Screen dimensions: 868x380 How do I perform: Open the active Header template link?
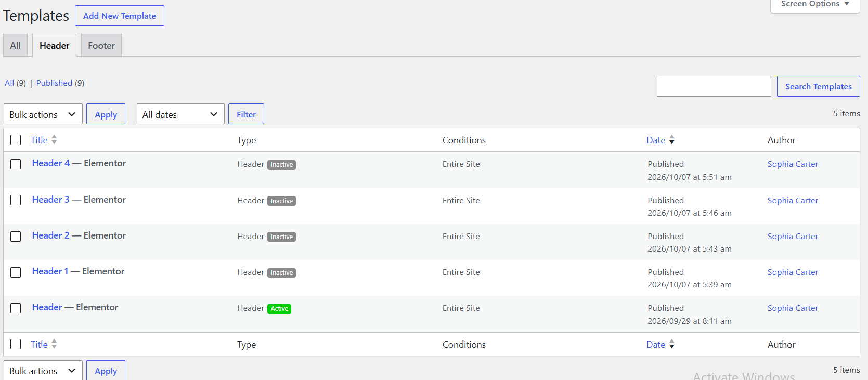47,307
